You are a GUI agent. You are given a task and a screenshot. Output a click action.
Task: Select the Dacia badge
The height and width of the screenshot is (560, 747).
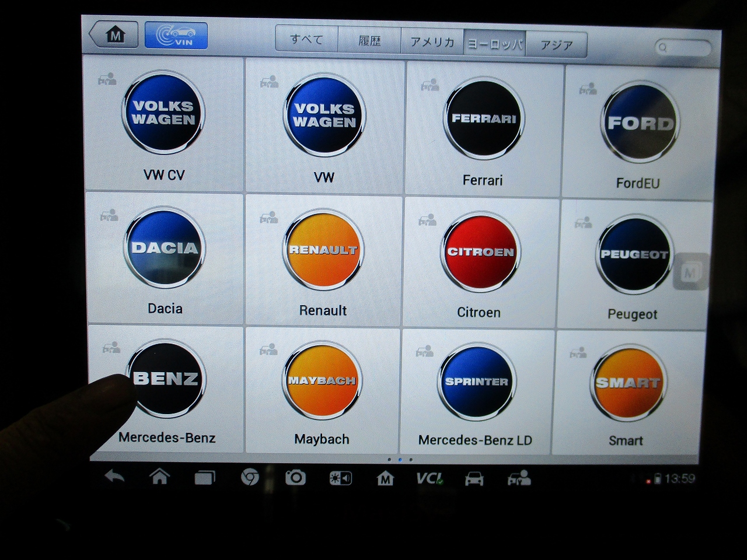[165, 248]
